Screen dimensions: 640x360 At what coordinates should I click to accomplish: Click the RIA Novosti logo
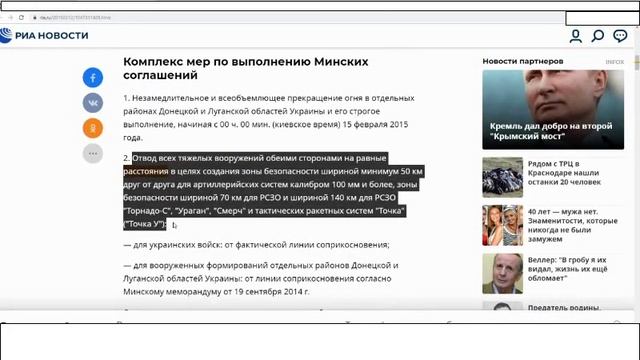coord(44,36)
